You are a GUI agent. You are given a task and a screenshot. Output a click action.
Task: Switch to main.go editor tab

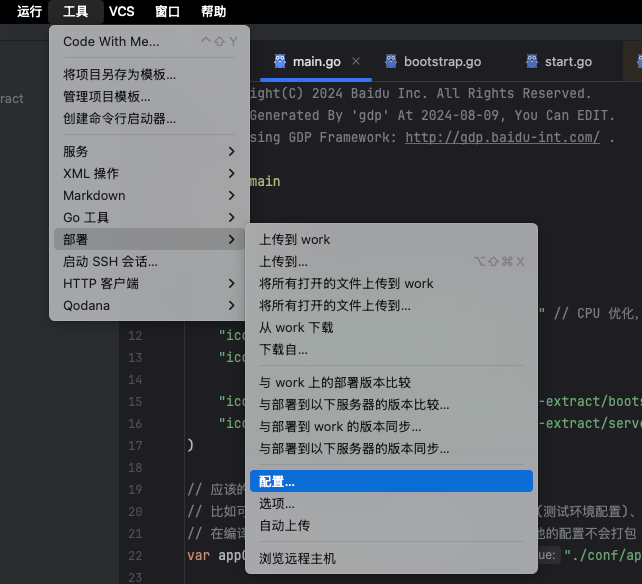316,62
